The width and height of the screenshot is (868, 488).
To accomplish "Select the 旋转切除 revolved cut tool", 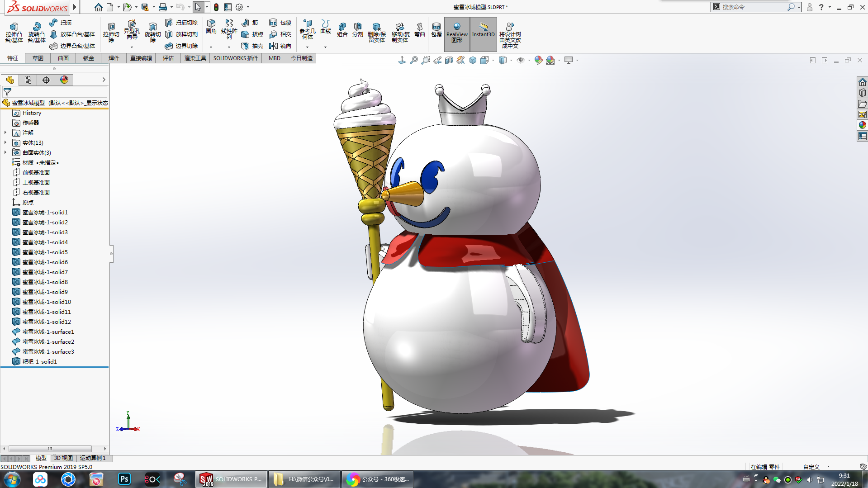I will [153, 33].
